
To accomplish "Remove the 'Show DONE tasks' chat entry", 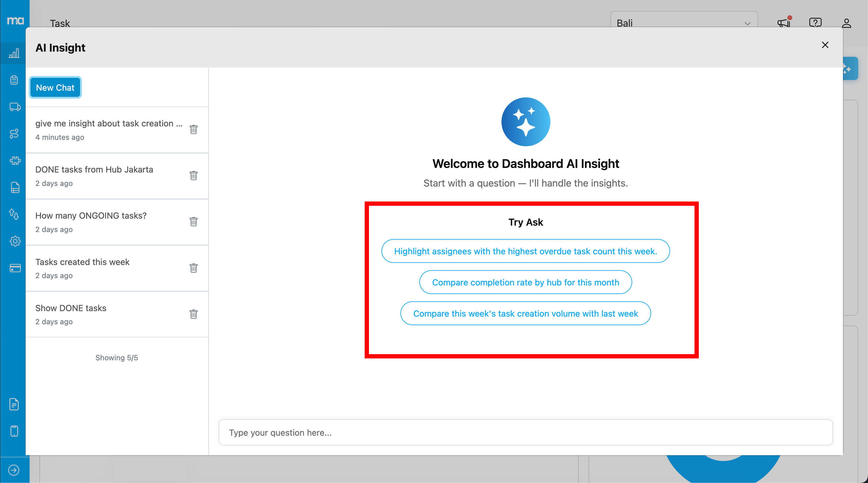I will click(193, 314).
